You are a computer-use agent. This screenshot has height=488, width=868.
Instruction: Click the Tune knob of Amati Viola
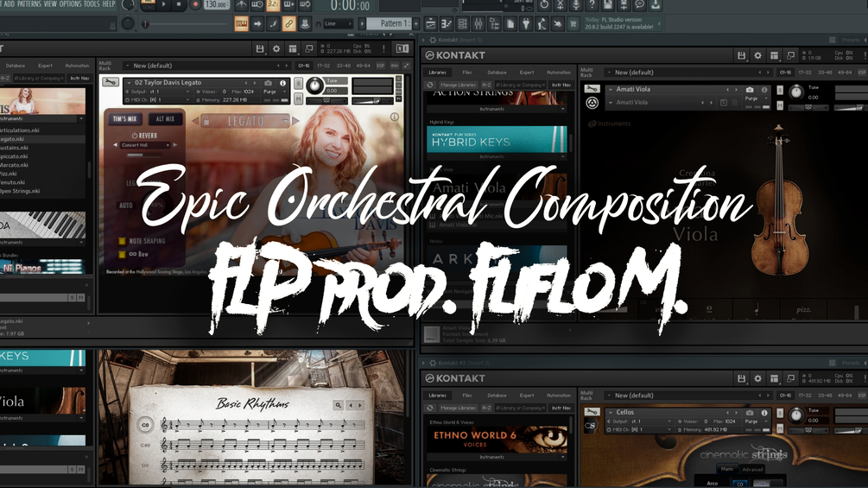point(796,92)
